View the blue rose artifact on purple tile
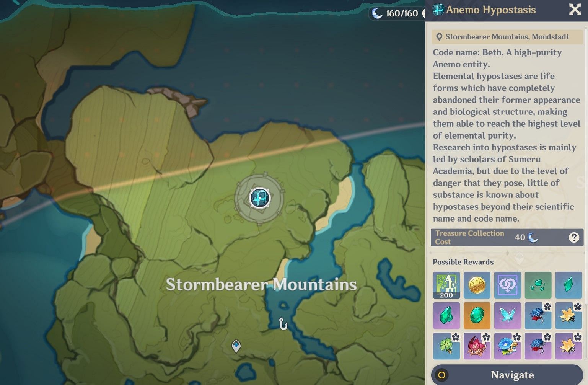The image size is (588, 385). point(538,346)
